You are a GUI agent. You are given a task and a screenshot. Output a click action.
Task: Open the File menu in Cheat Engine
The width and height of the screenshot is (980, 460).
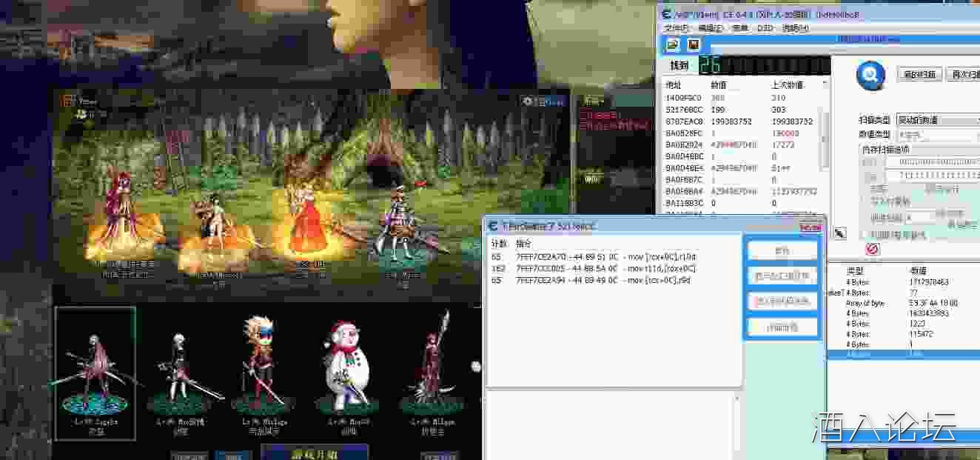point(677,28)
